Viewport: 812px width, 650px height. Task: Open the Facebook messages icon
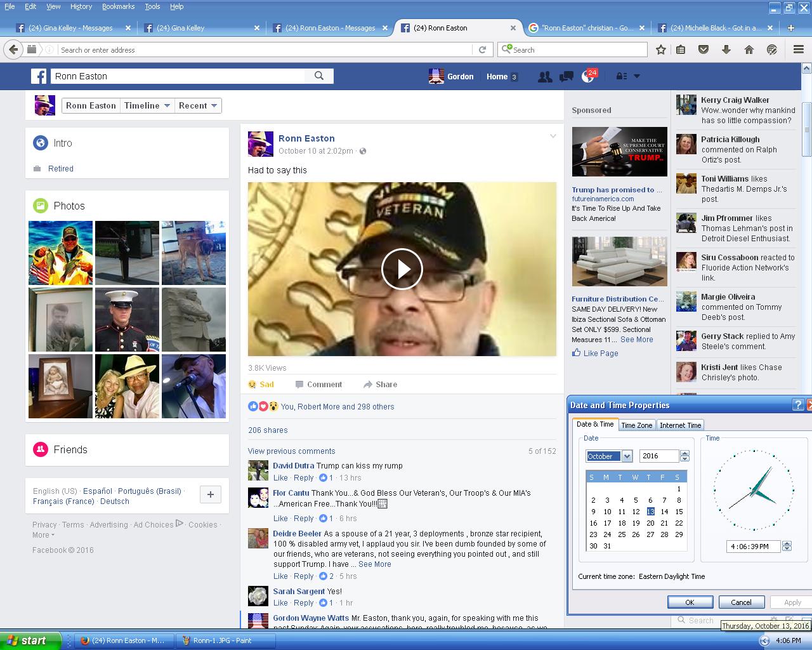tap(566, 77)
